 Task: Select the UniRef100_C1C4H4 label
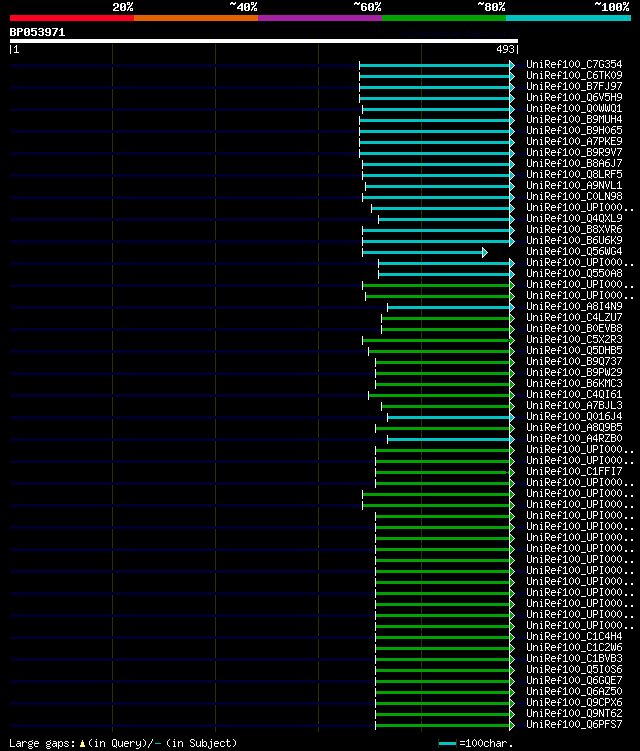pyautogui.click(x=574, y=637)
